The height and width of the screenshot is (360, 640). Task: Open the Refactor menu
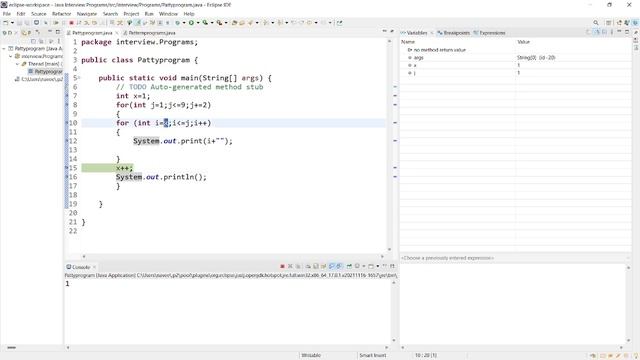tap(61, 14)
